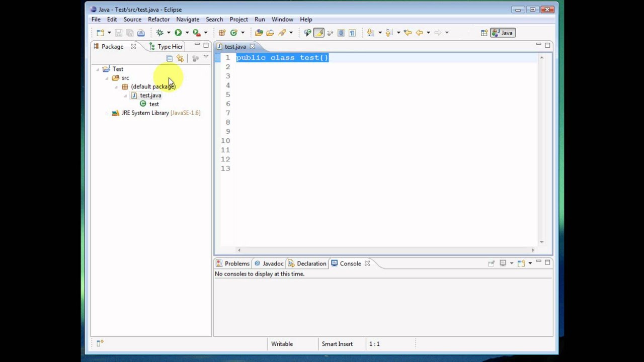This screenshot has width=644, height=362.
Task: Open the Edit menu
Action: tap(112, 19)
